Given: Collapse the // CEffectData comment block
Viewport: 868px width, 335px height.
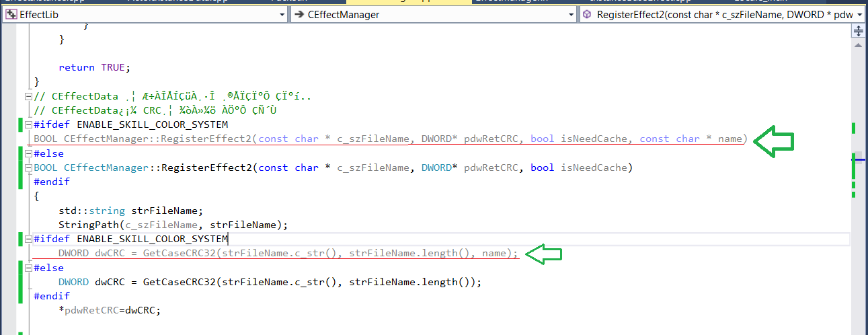Looking at the screenshot, I should click(x=28, y=97).
